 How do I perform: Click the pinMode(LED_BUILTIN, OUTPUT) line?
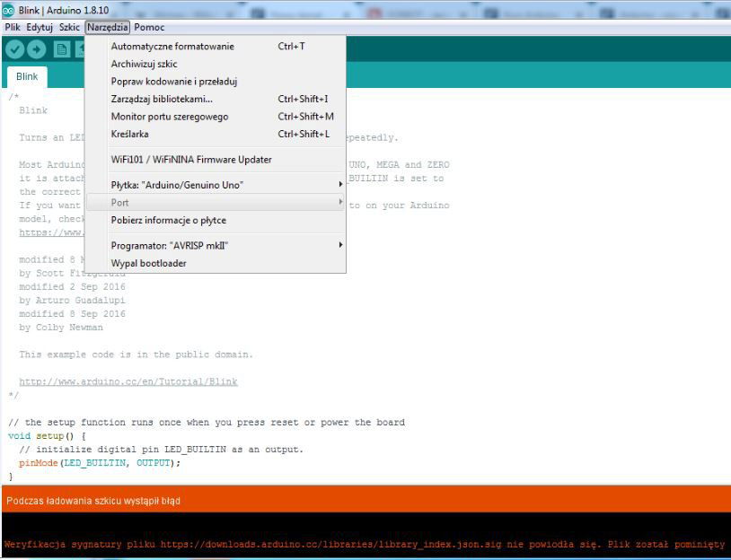point(100,463)
